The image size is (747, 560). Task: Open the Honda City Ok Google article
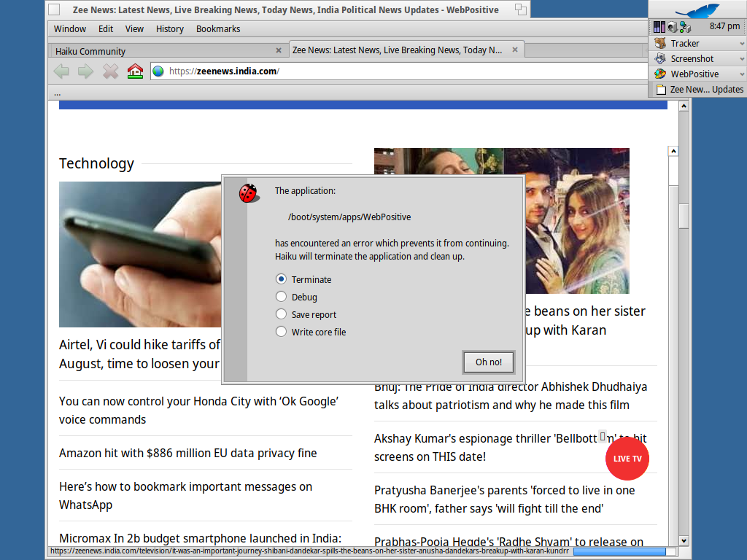click(198, 411)
